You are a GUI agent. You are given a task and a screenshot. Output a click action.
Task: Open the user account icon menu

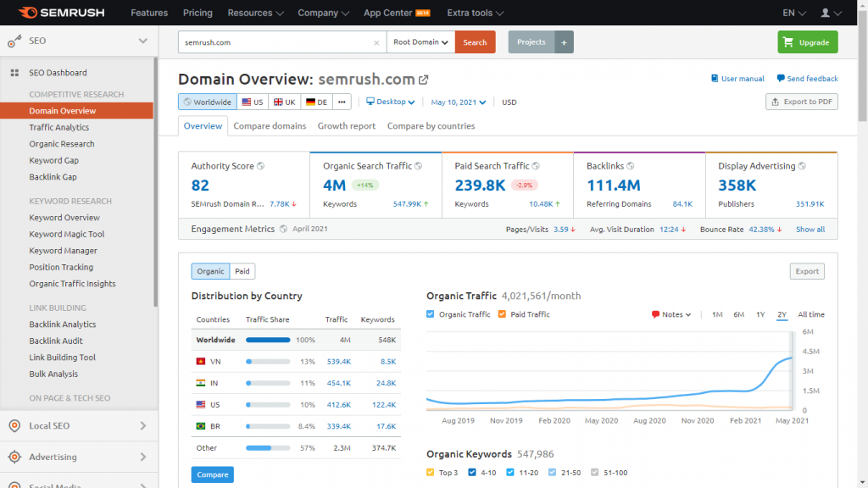(831, 13)
